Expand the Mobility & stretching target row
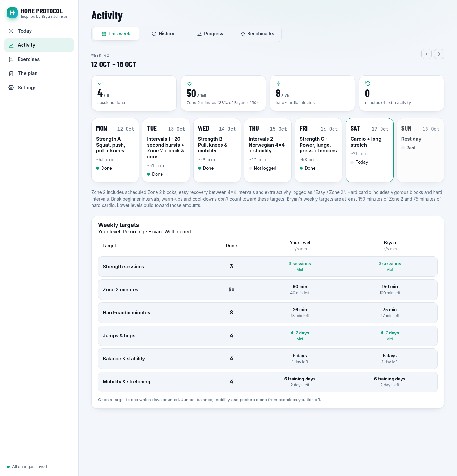457x476 pixels. pos(268,382)
